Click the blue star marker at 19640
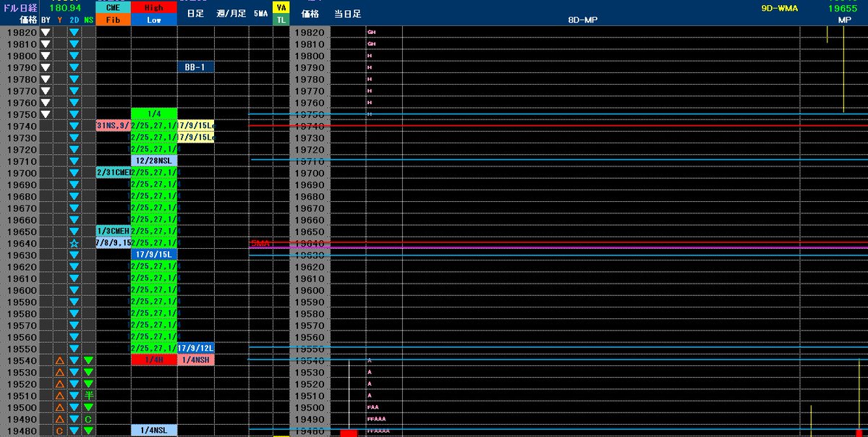The image size is (868, 437). pyautogui.click(x=74, y=244)
